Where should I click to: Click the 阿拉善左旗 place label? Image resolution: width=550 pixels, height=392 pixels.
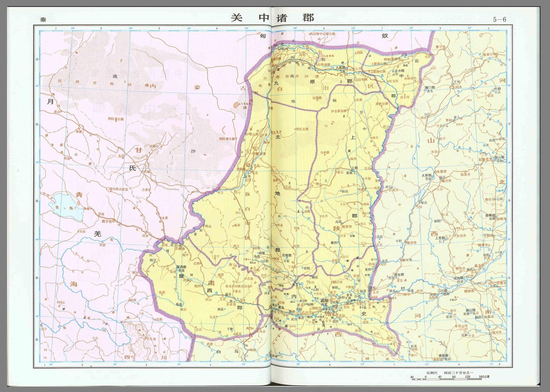click(227, 139)
